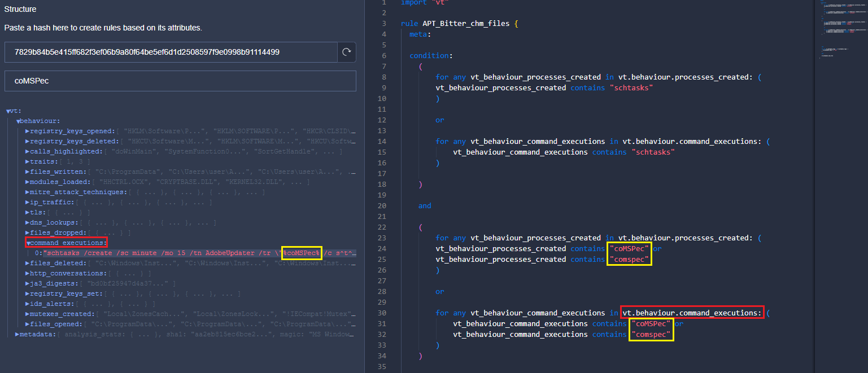Select the schtasks command execution entry
868x373 pixels.
198,253
